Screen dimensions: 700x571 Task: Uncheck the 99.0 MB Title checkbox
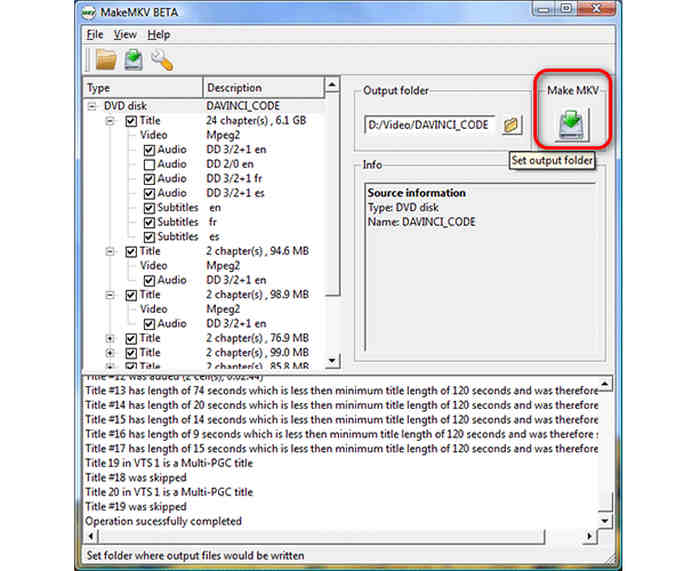click(x=131, y=353)
